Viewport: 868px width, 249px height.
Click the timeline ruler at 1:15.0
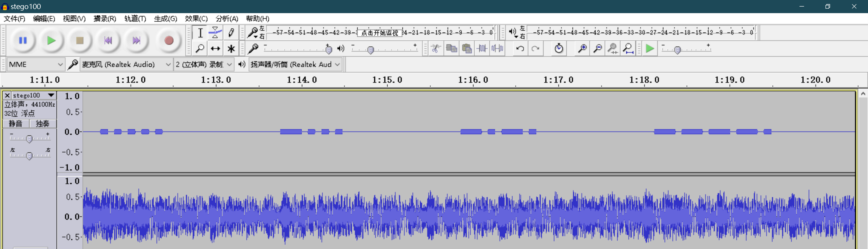pyautogui.click(x=387, y=80)
